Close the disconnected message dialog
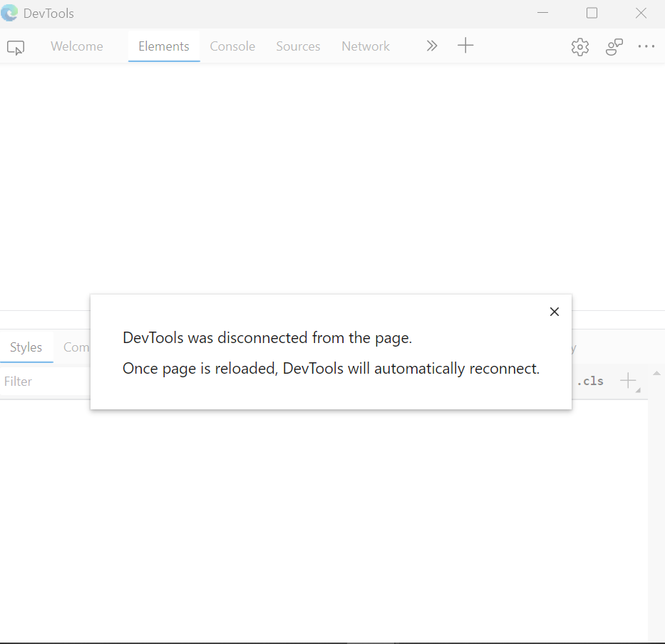The width and height of the screenshot is (665, 644). (555, 312)
